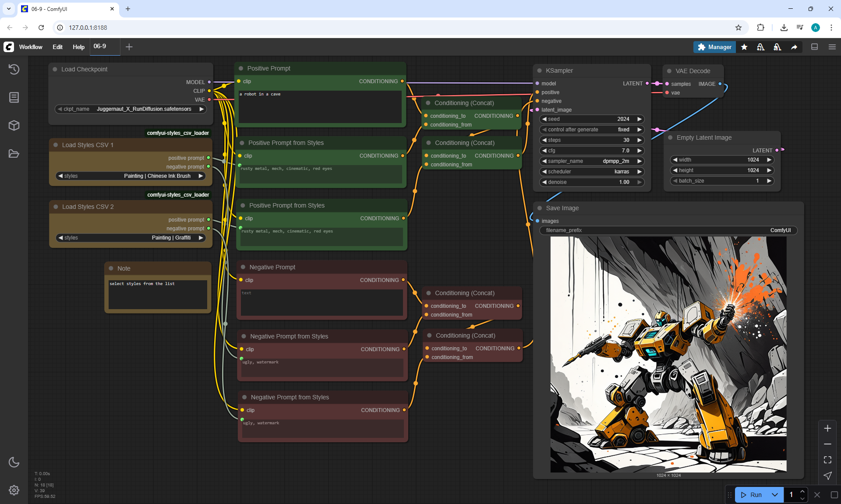Open the node library sidebar icon
841x504 pixels.
[x=14, y=97]
